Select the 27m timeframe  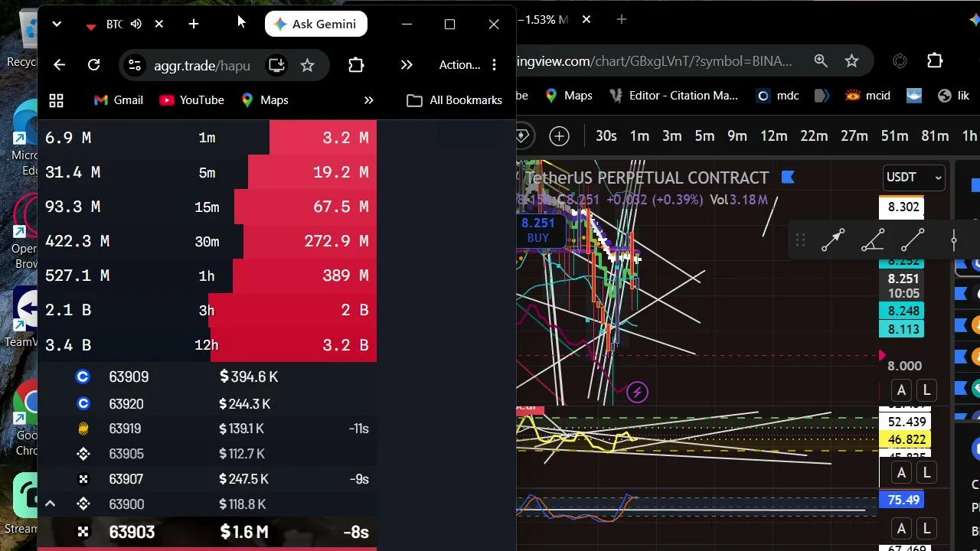854,136
